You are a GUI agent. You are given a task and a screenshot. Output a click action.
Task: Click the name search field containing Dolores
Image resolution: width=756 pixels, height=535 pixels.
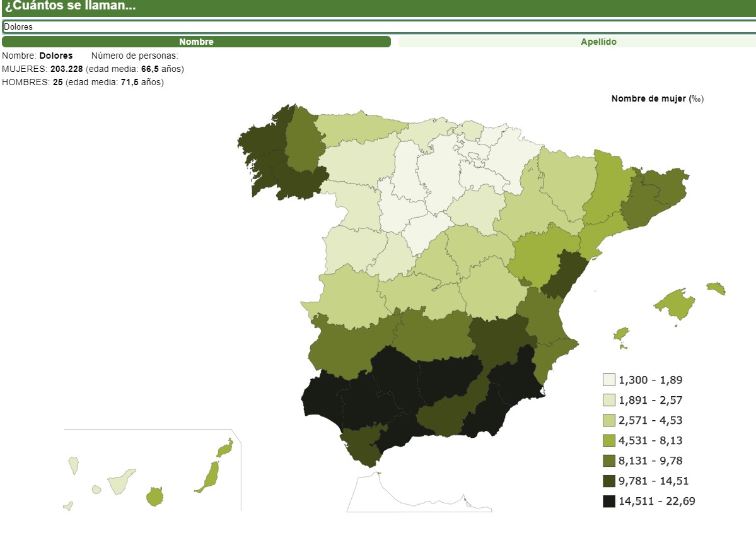378,27
